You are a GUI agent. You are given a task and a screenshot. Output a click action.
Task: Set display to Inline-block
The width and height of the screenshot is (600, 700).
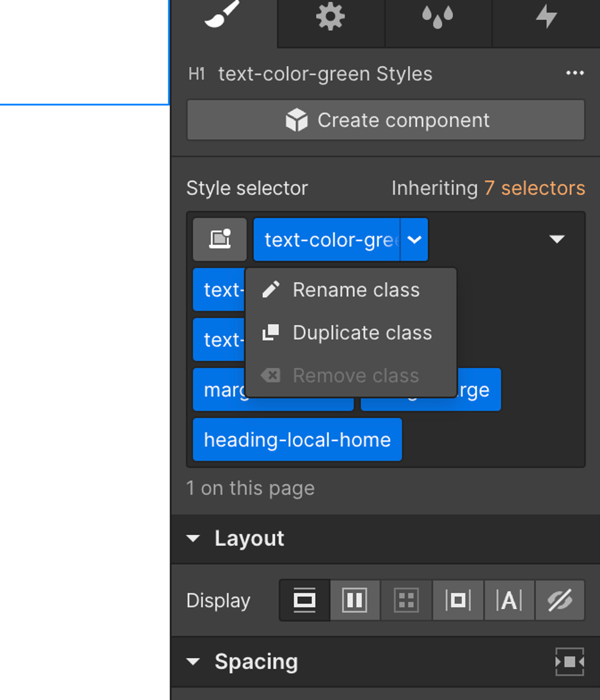point(458,600)
